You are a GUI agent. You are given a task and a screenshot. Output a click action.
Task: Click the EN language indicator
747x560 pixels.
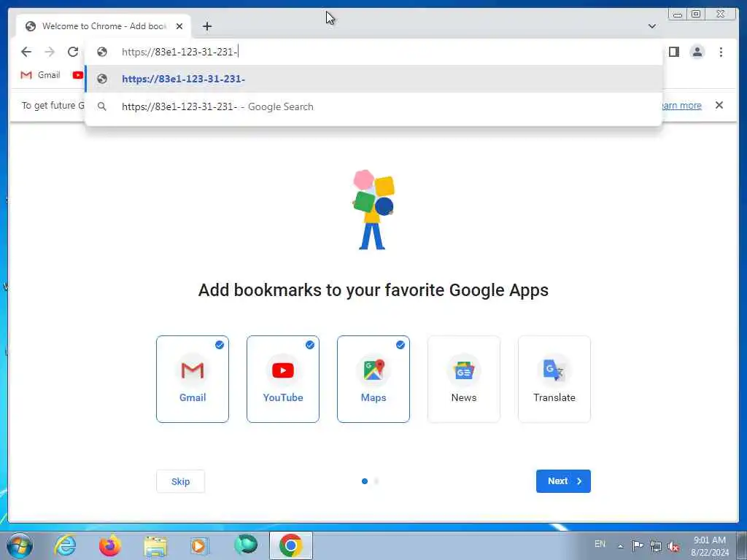point(600,544)
